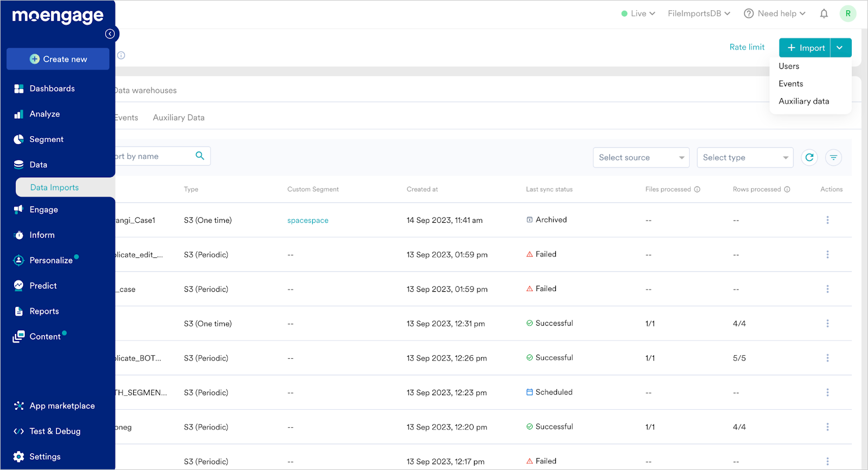This screenshot has width=868, height=470.
Task: Open the FileImportsDB workspace dropdown
Action: (699, 14)
